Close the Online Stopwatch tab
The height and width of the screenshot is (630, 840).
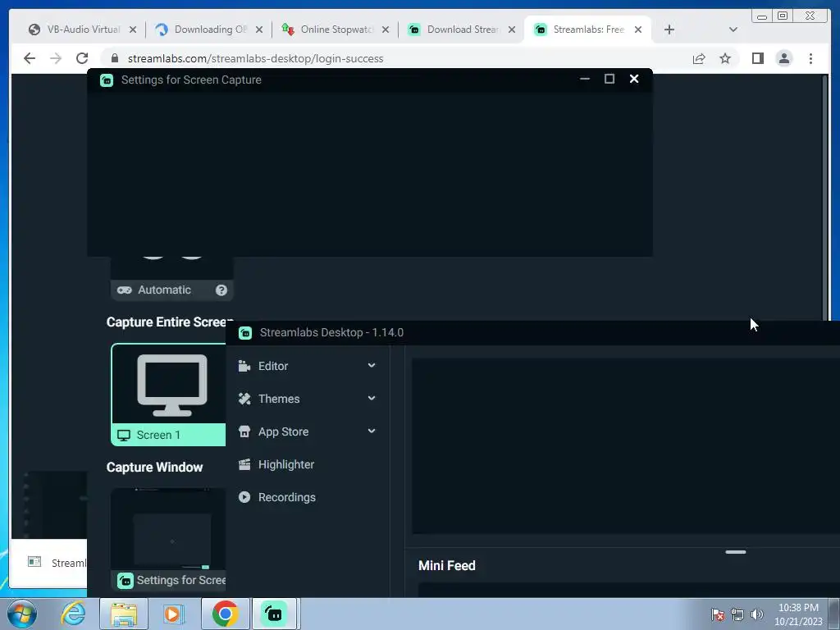click(386, 30)
